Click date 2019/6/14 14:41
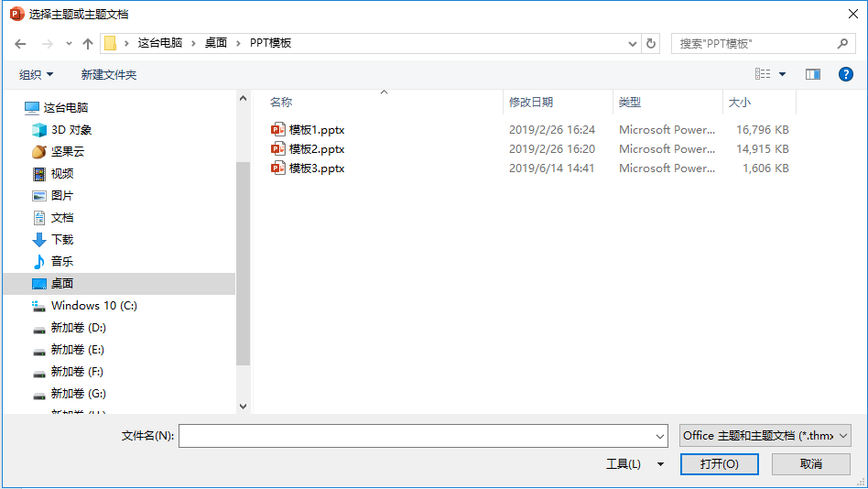The height and width of the screenshot is (489, 868). click(552, 168)
